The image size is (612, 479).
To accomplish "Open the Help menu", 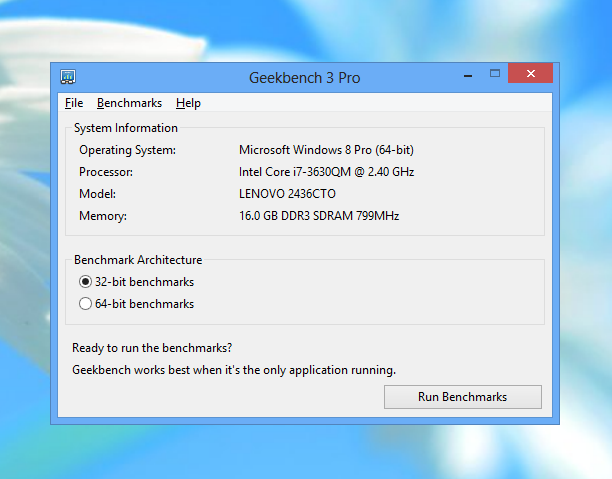I will [x=188, y=103].
